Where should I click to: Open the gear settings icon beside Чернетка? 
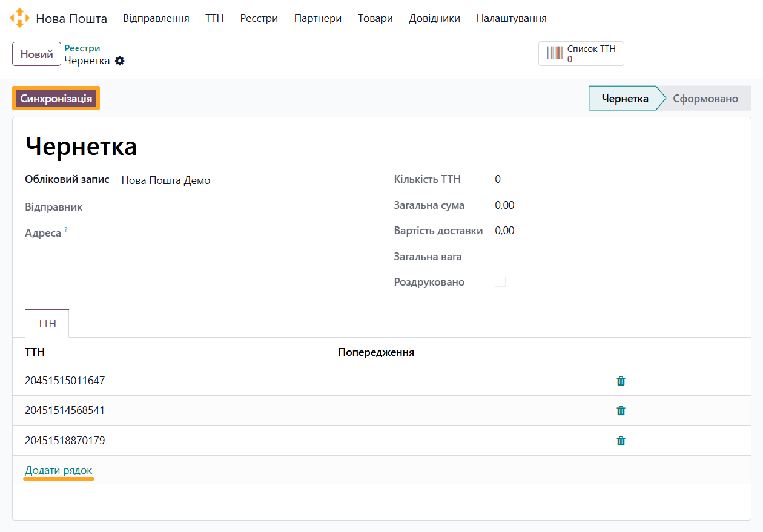[x=120, y=61]
